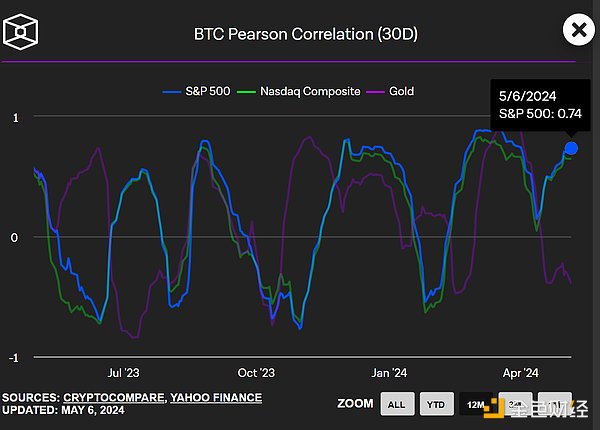The height and width of the screenshot is (430, 600).
Task: Click the green Nasdaq legend line swatch
Action: (253, 91)
